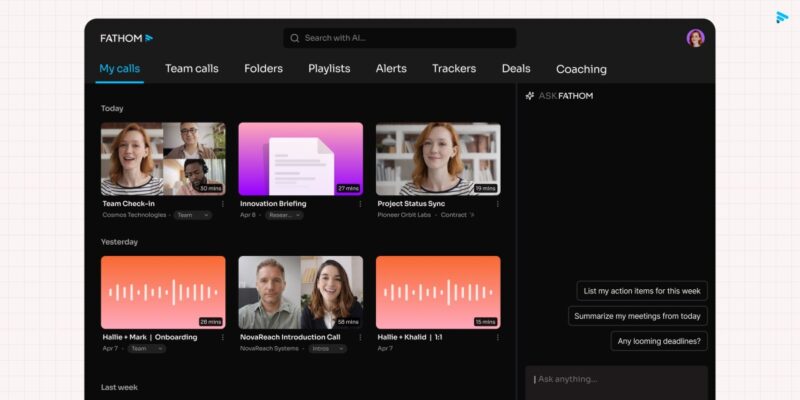Click the Hallie + Mark | Onboarding title
The height and width of the screenshot is (400, 800).
click(x=149, y=337)
